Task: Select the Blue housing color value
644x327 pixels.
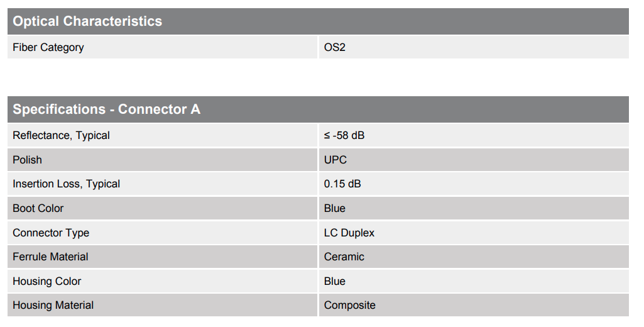Action: (x=335, y=281)
